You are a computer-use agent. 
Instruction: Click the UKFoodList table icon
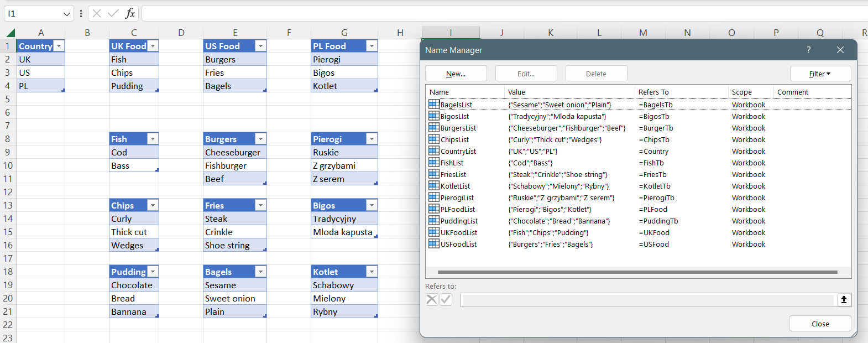point(434,232)
